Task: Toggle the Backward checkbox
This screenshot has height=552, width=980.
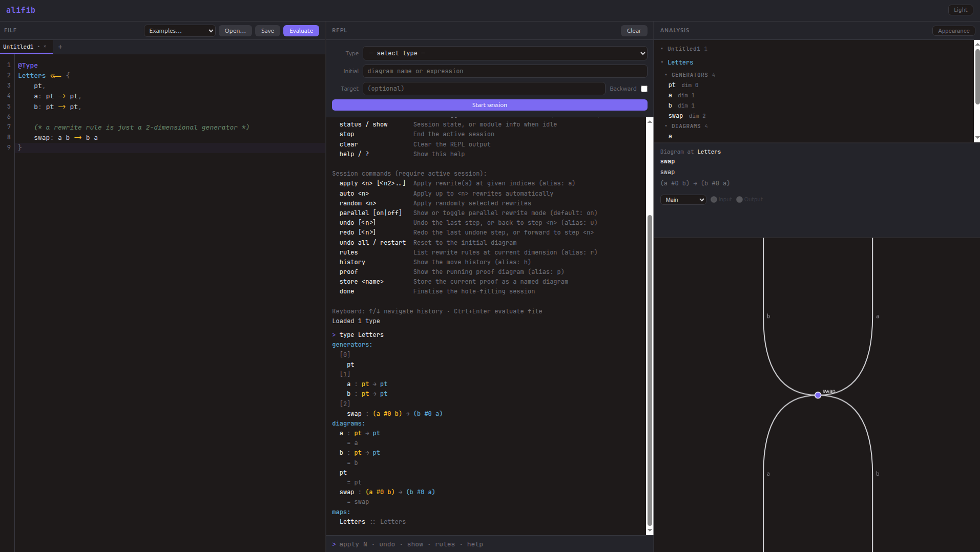Action: tap(644, 89)
